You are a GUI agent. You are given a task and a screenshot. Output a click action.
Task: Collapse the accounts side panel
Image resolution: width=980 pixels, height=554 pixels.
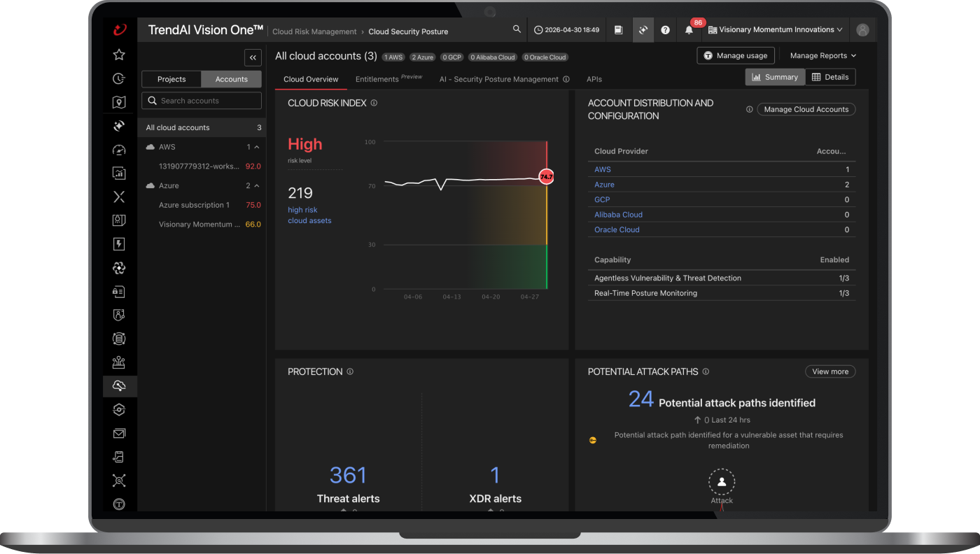click(x=253, y=58)
